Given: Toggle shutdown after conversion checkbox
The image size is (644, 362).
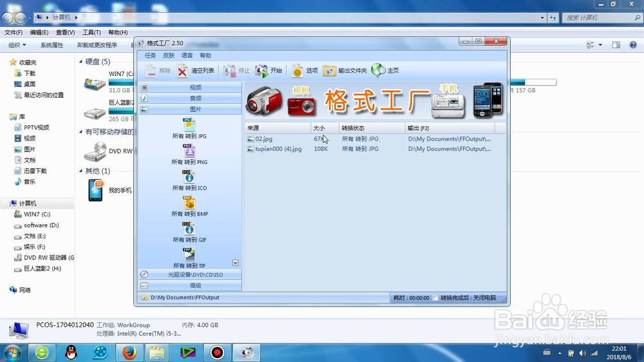Looking at the screenshot, I should click(435, 298).
